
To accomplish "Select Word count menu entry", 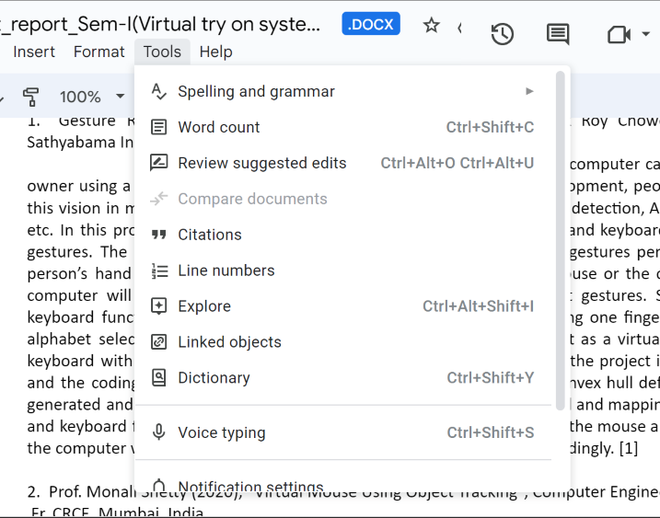I will 218,127.
